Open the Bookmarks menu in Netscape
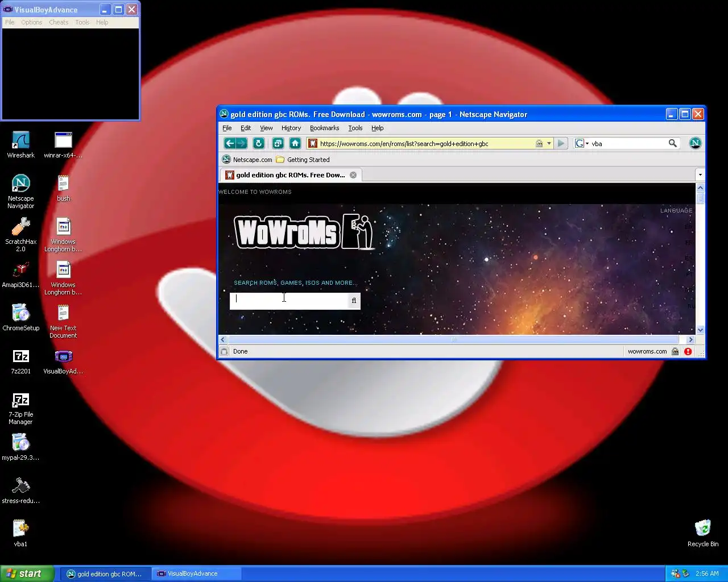728x582 pixels. point(324,128)
